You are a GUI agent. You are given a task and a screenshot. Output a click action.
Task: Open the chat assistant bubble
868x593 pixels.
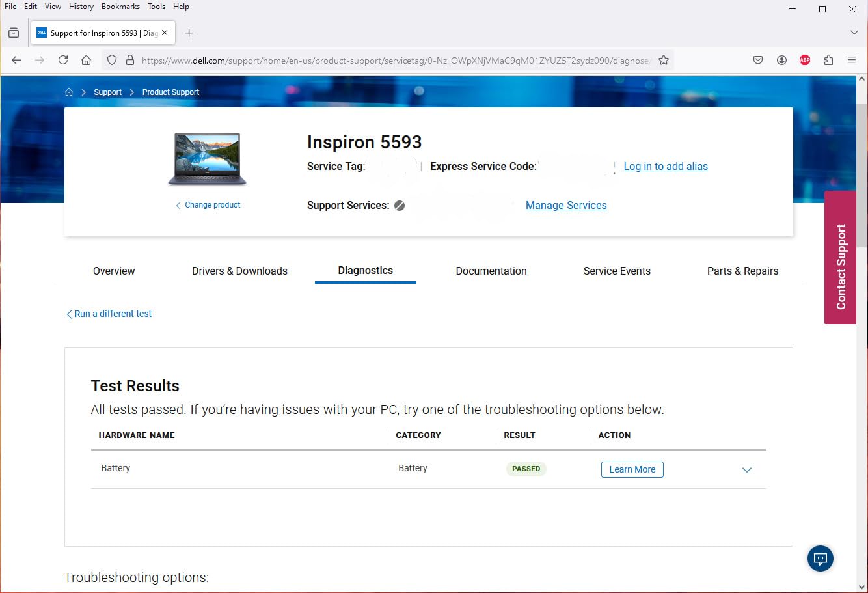[821, 559]
